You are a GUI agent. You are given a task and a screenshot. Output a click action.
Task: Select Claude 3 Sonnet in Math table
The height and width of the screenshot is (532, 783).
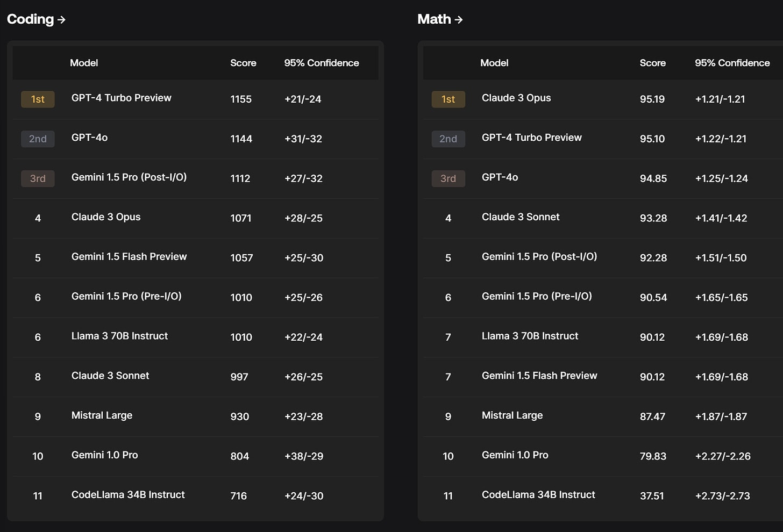[x=521, y=217]
